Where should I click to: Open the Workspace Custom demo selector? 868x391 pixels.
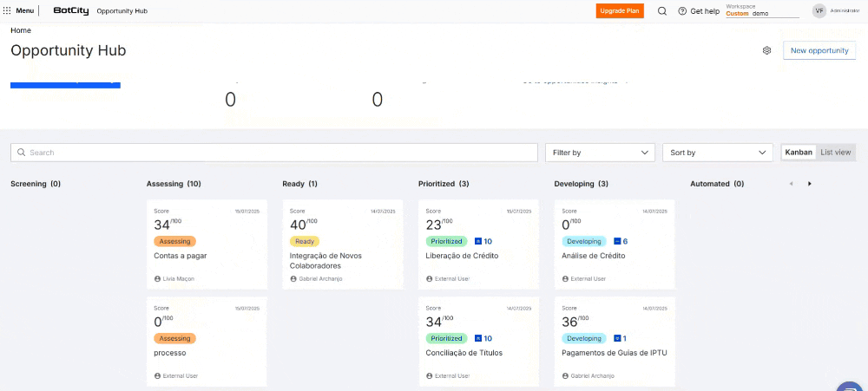[x=761, y=11]
